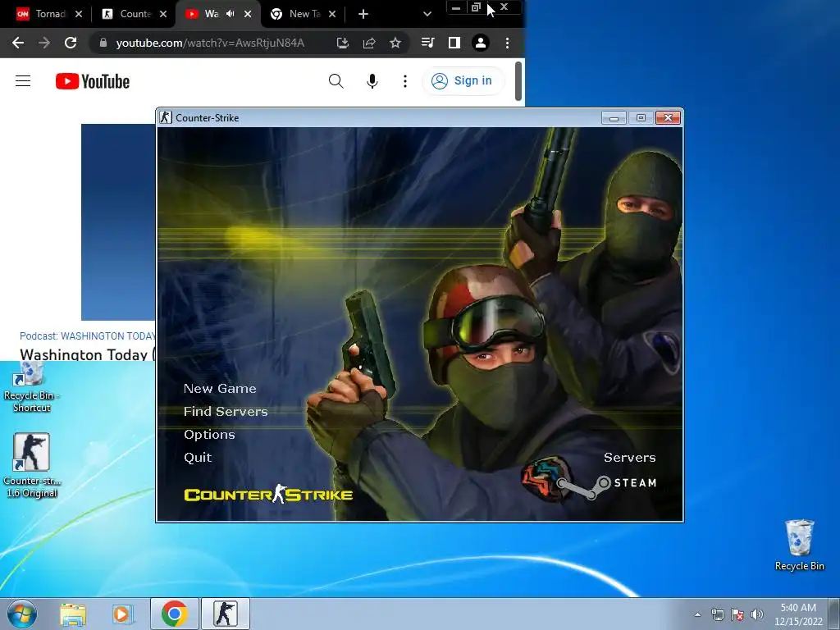Open a new browser tab
840x630 pixels.
tap(363, 14)
